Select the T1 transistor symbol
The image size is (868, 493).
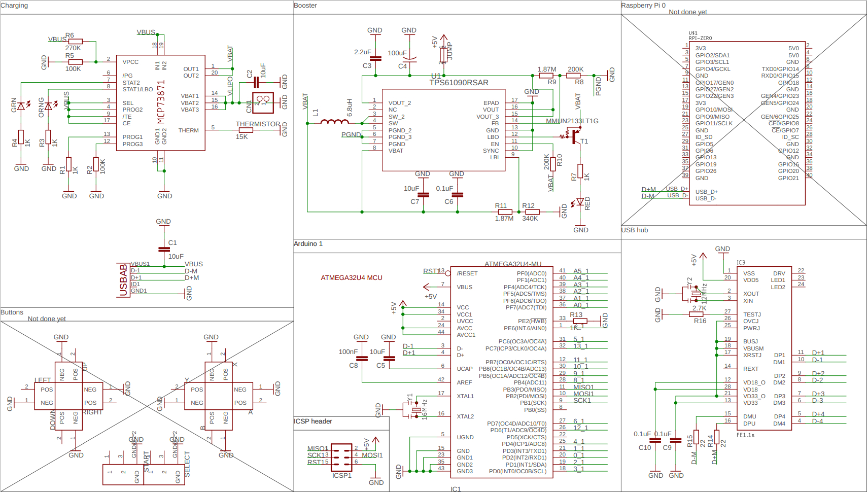pos(575,136)
